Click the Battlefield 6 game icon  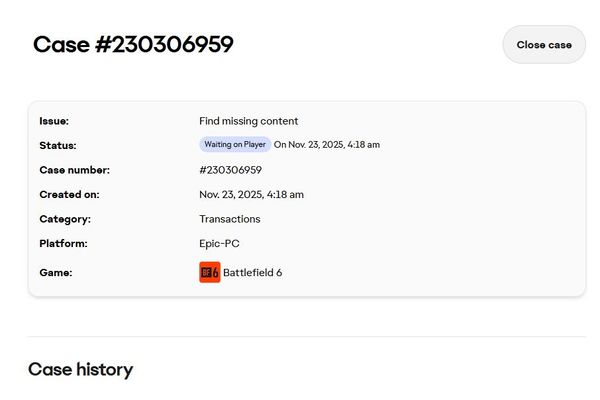tap(209, 272)
